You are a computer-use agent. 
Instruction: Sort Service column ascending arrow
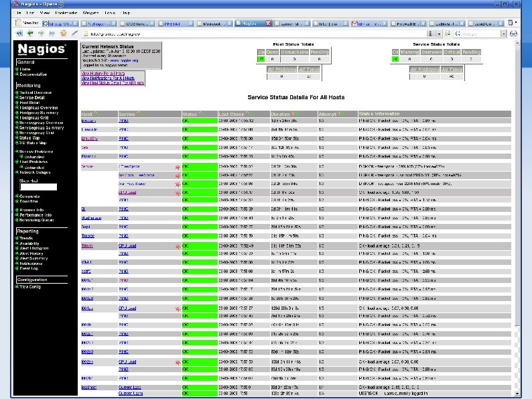(x=138, y=113)
